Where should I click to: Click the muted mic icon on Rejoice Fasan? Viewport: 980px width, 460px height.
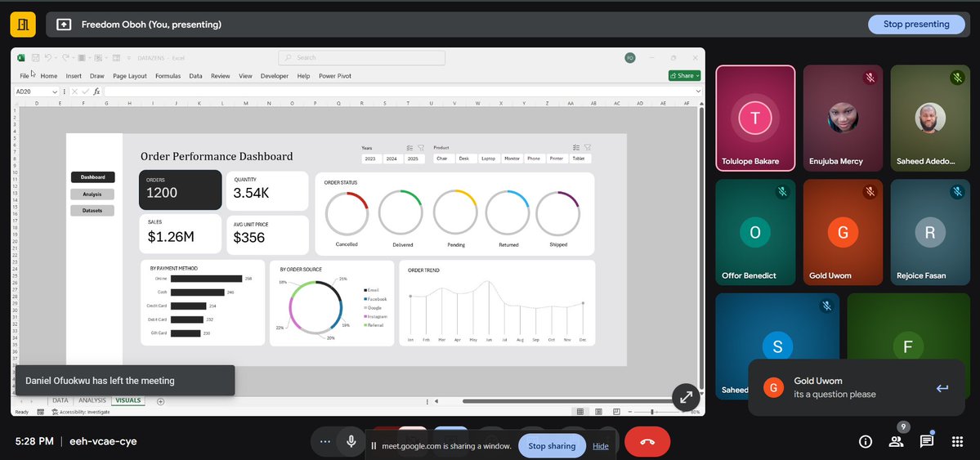click(x=957, y=192)
